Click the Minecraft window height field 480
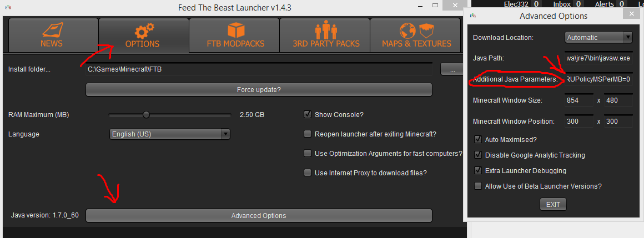 point(618,100)
